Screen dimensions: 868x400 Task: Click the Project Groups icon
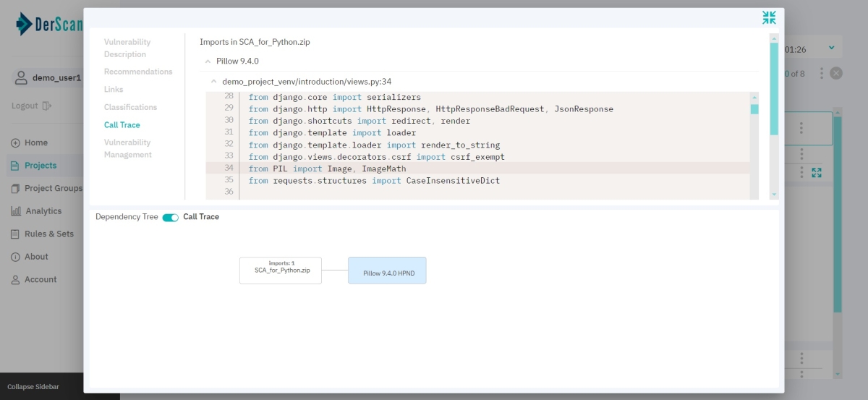tap(16, 188)
